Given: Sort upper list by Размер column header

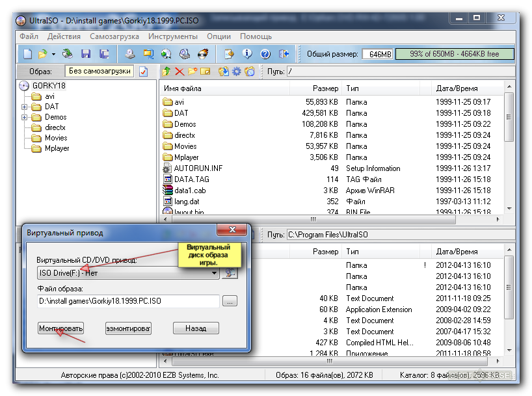Looking at the screenshot, I should point(315,88).
